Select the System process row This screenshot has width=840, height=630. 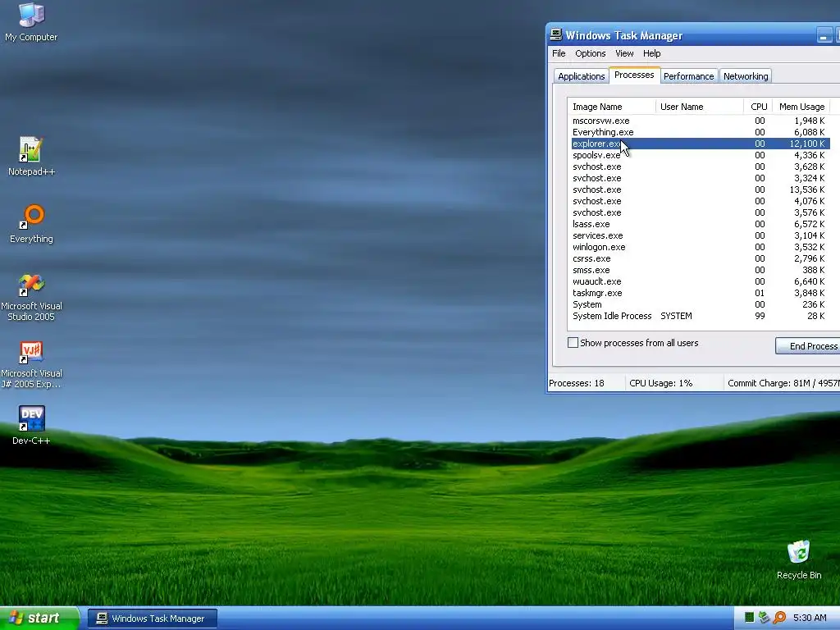pyautogui.click(x=699, y=304)
